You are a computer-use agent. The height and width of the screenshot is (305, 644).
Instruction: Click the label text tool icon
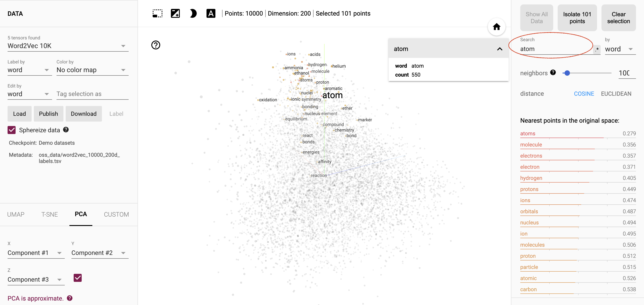(x=212, y=14)
